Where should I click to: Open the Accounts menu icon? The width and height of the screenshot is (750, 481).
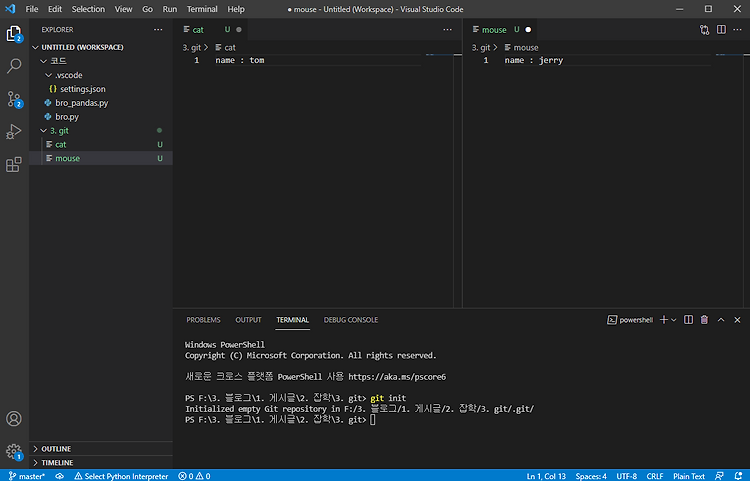pos(14,418)
